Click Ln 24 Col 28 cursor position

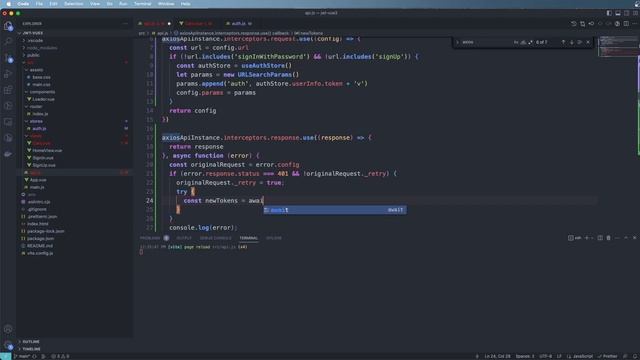pyautogui.click(x=497, y=356)
